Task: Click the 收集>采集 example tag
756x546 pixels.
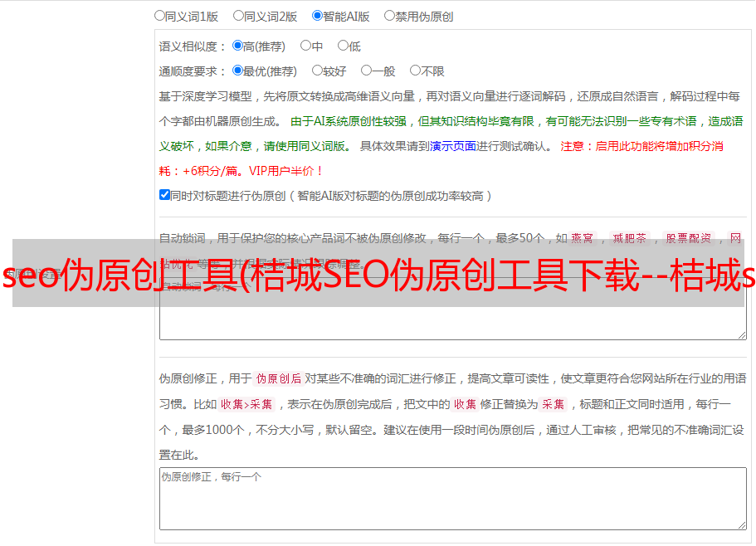Action: [246, 404]
